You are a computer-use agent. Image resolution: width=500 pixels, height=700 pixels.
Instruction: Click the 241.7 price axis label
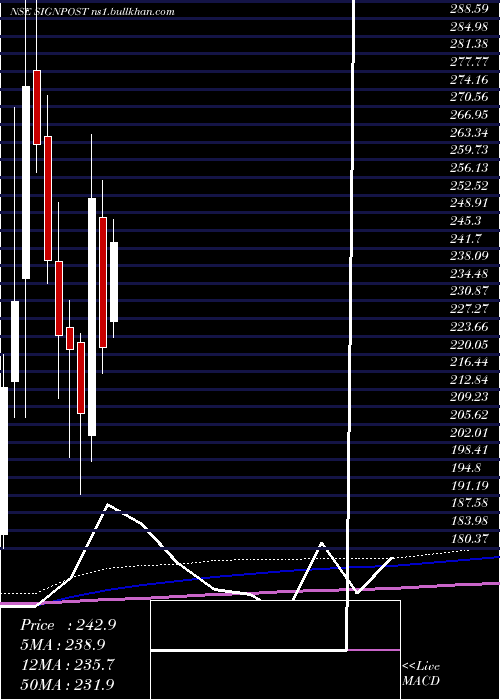coord(466,238)
